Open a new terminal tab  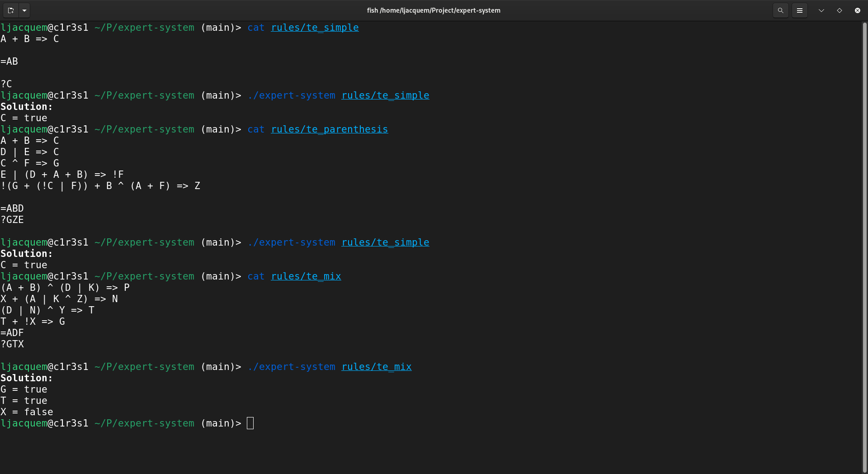click(11, 10)
